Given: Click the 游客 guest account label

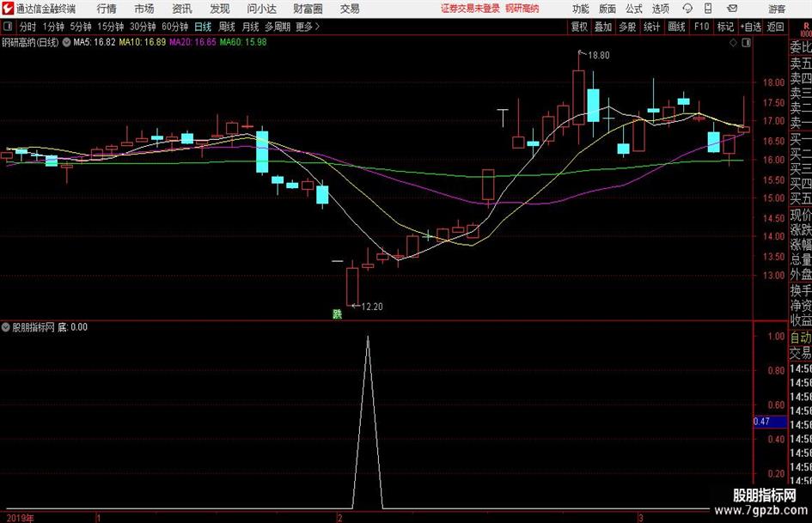Looking at the screenshot, I should (x=776, y=9).
